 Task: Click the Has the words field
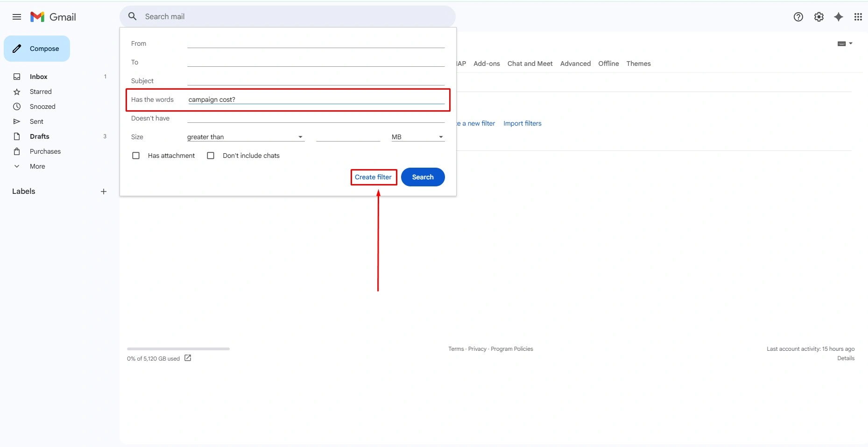(316, 99)
